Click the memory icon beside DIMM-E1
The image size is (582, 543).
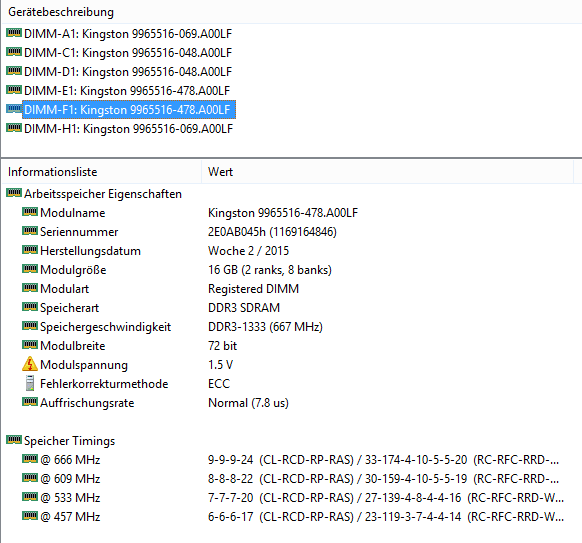14,90
